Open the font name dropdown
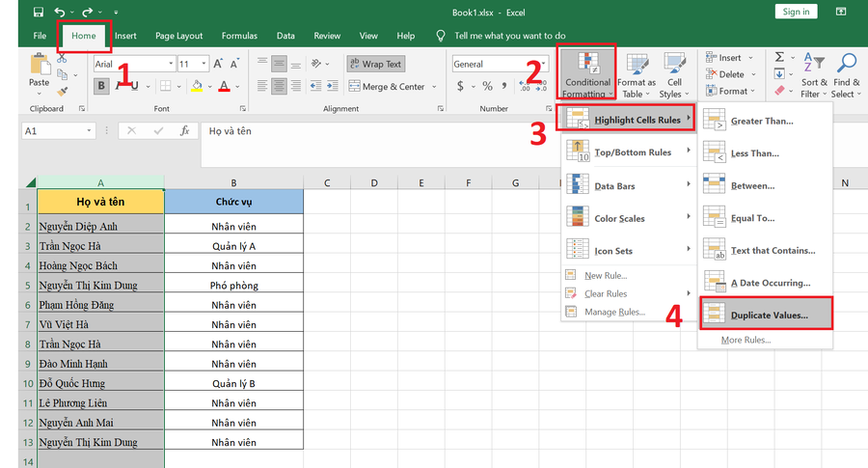 [171, 64]
